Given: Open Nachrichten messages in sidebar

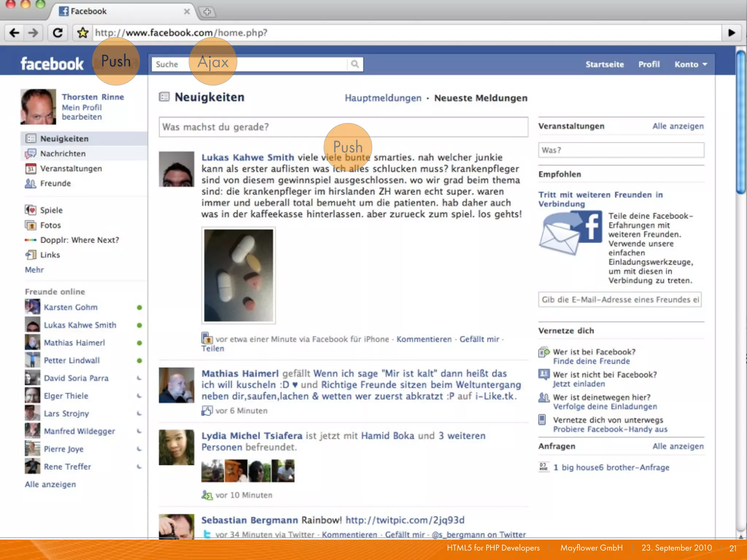Looking at the screenshot, I should [x=63, y=153].
